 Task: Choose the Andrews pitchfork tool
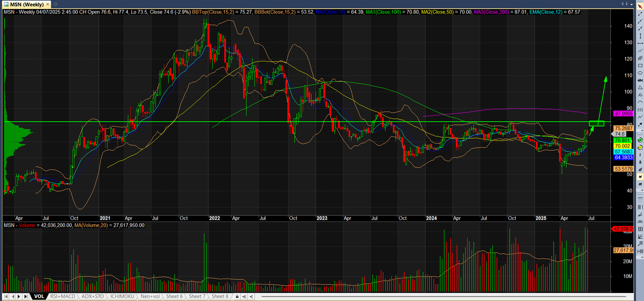[640, 94]
